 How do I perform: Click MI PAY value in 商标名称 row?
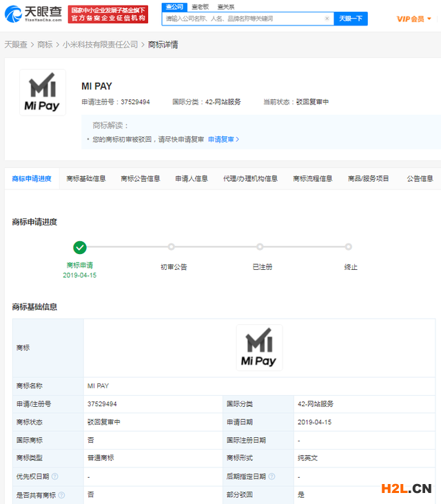pos(98,386)
